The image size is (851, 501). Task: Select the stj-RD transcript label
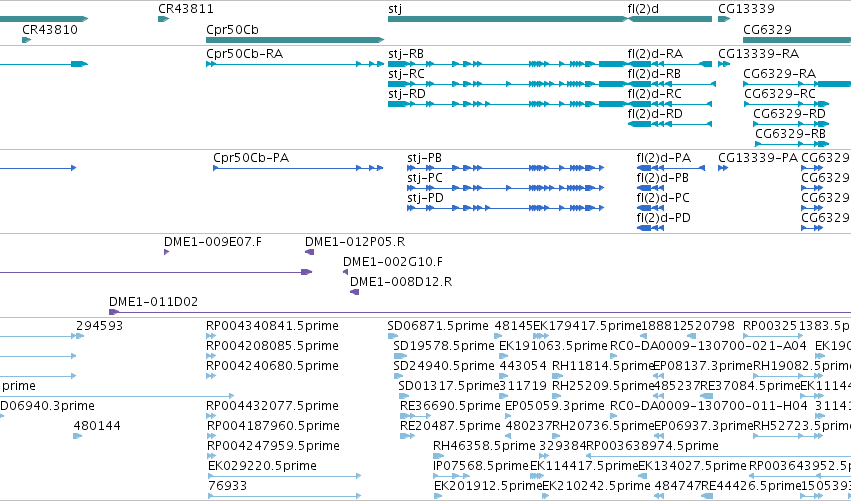coord(407,94)
